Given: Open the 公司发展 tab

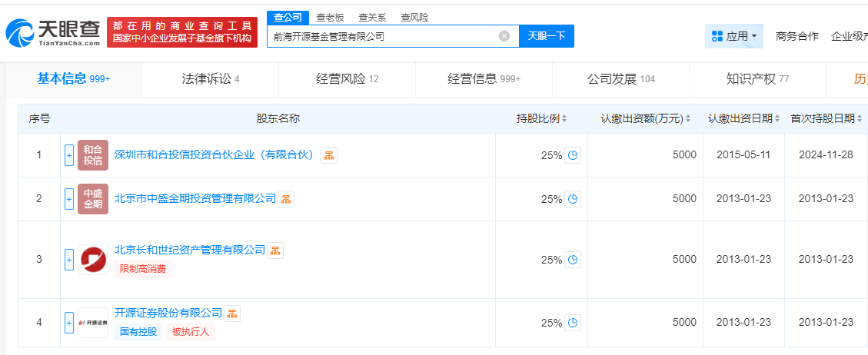Looking at the screenshot, I should coord(620,79).
